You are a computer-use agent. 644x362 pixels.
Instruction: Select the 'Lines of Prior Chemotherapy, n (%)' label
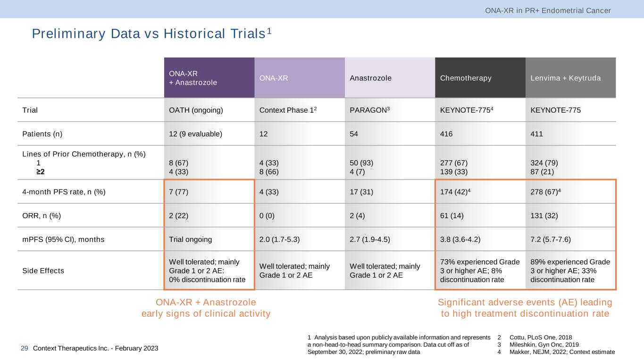(84, 154)
